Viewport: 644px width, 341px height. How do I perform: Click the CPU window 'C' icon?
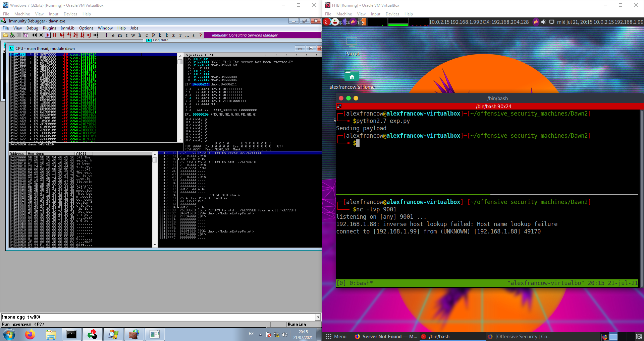coord(11,48)
